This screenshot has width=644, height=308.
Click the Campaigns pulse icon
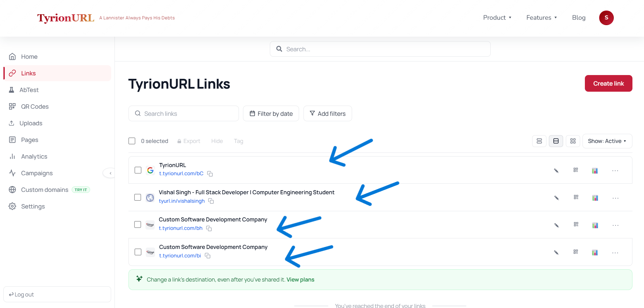[x=12, y=173]
